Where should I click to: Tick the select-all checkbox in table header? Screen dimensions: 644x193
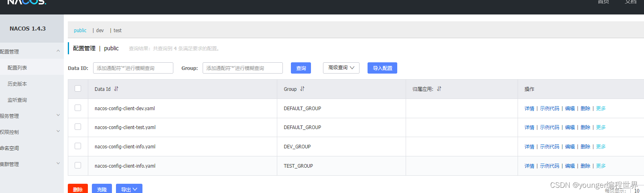(x=78, y=88)
